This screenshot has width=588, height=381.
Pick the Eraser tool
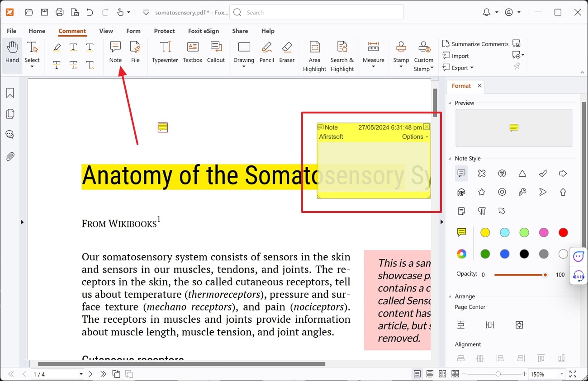click(287, 52)
